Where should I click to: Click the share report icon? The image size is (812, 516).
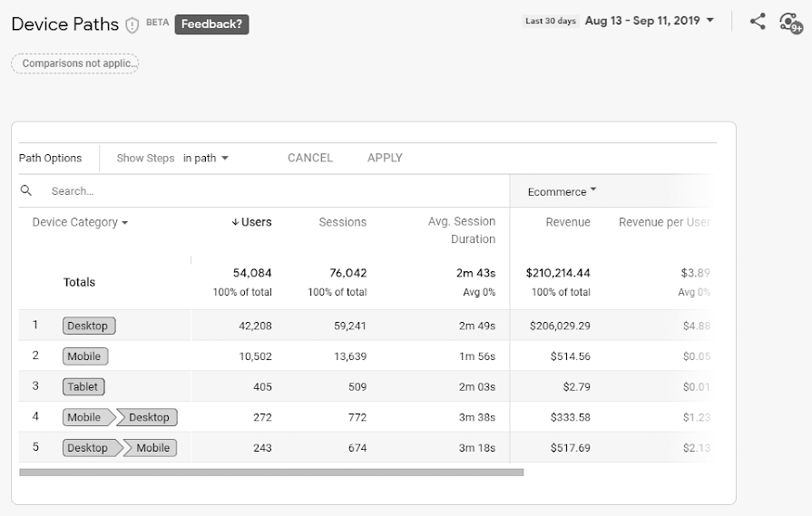[758, 21]
